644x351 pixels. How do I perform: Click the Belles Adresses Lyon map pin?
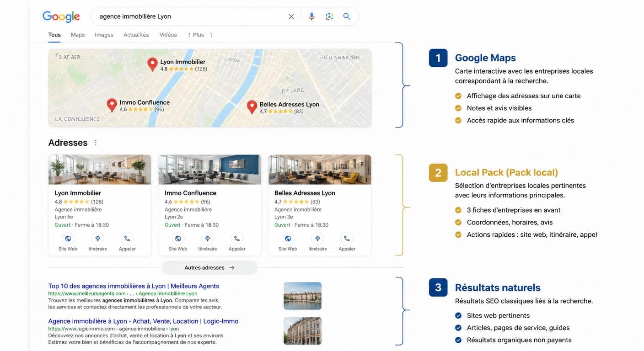[252, 107]
